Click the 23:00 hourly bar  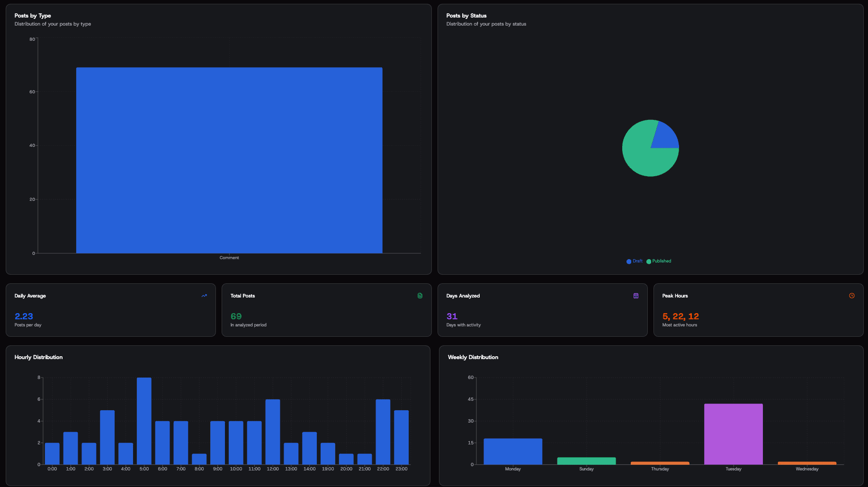(x=402, y=437)
